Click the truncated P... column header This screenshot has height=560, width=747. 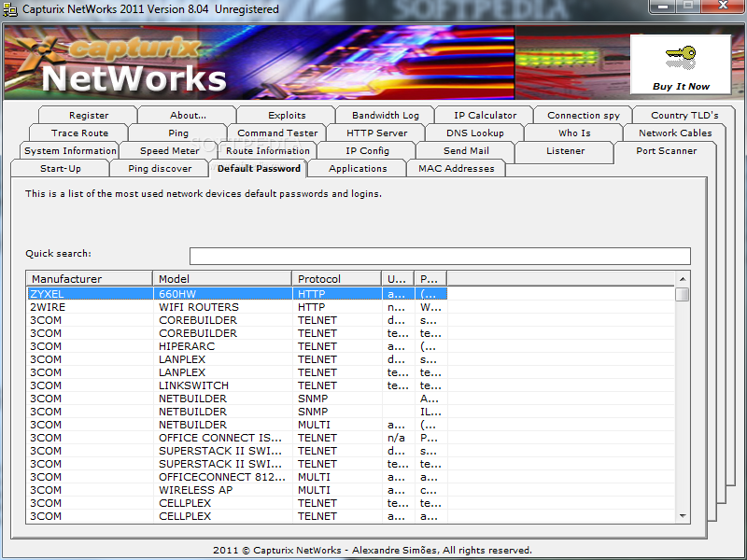point(430,278)
